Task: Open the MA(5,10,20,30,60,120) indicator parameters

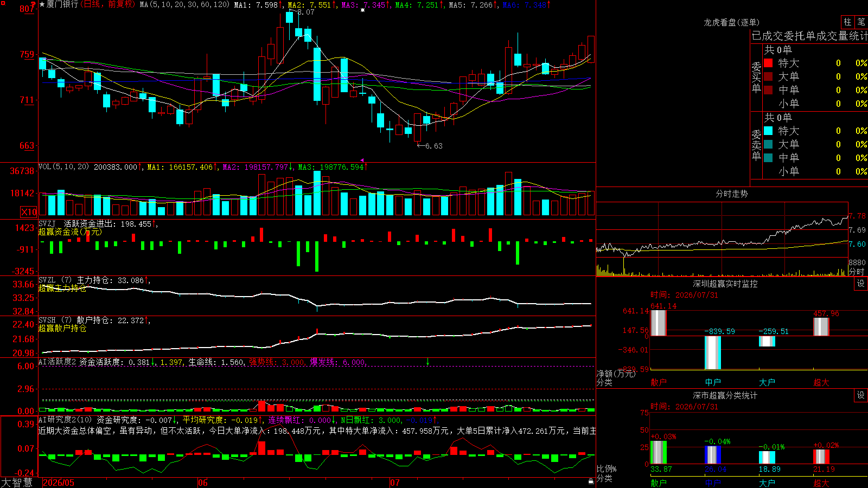Action: point(184,4)
